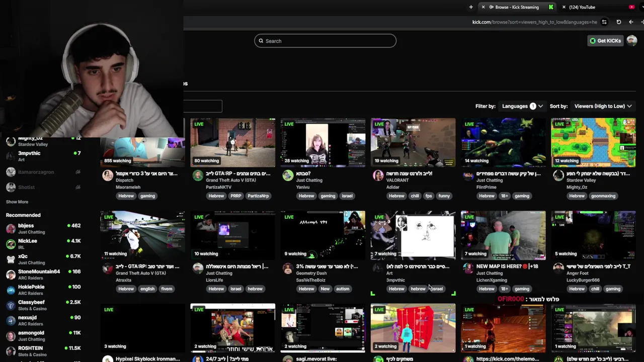The image size is (644, 362).
Task: Open the Dispatch category link
Action: click(x=125, y=180)
